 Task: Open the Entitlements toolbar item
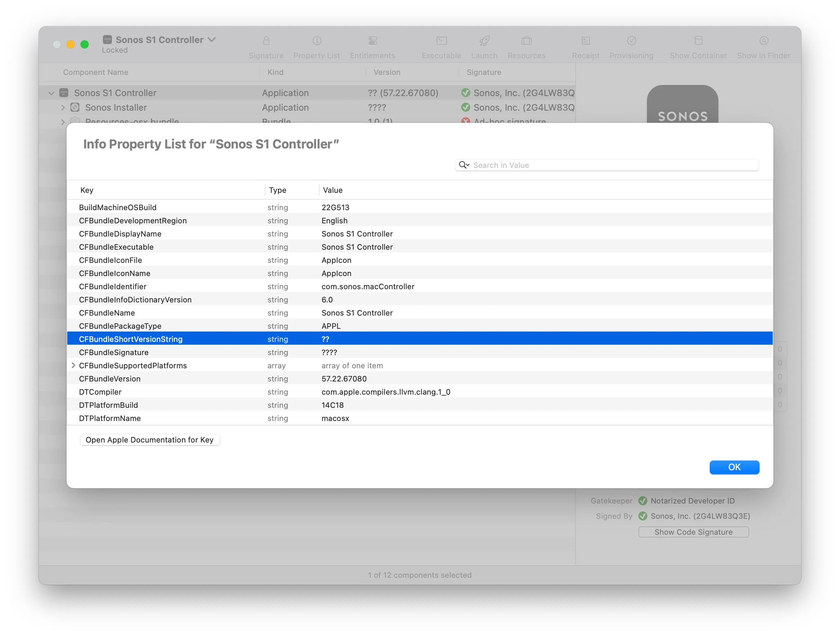(x=372, y=47)
